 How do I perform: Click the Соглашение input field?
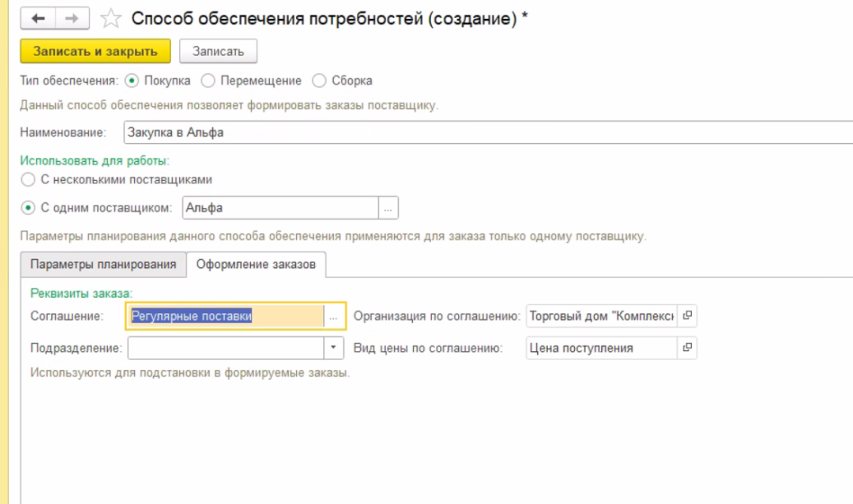pyautogui.click(x=226, y=317)
